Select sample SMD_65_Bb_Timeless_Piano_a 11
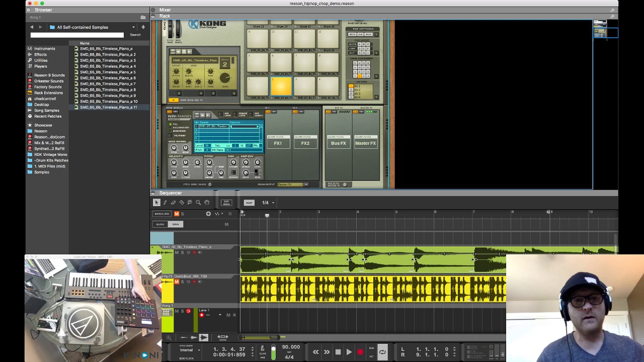Image resolution: width=644 pixels, height=362 pixels. click(x=108, y=107)
